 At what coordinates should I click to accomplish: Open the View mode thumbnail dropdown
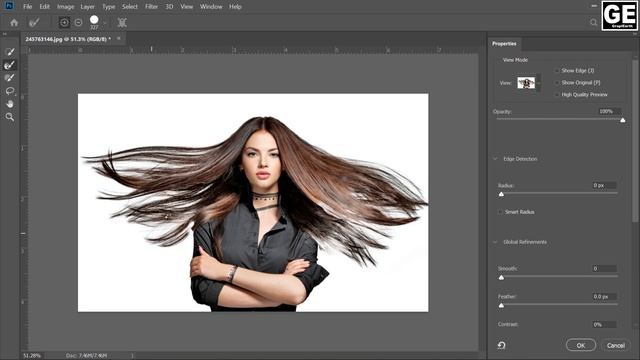538,83
